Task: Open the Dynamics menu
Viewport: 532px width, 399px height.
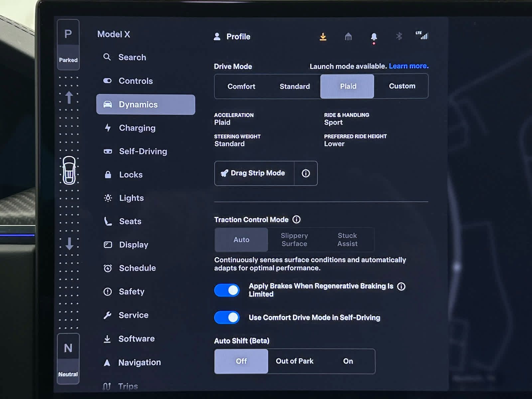Action: pos(146,105)
